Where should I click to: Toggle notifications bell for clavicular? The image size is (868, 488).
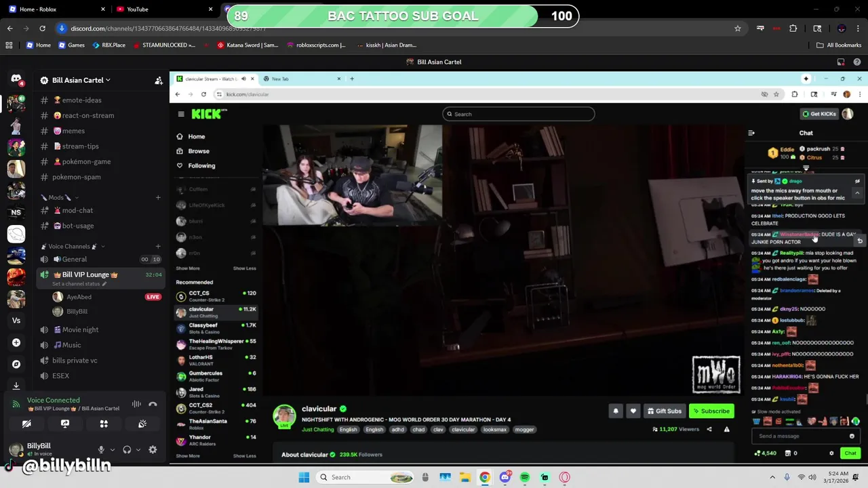[616, 411]
